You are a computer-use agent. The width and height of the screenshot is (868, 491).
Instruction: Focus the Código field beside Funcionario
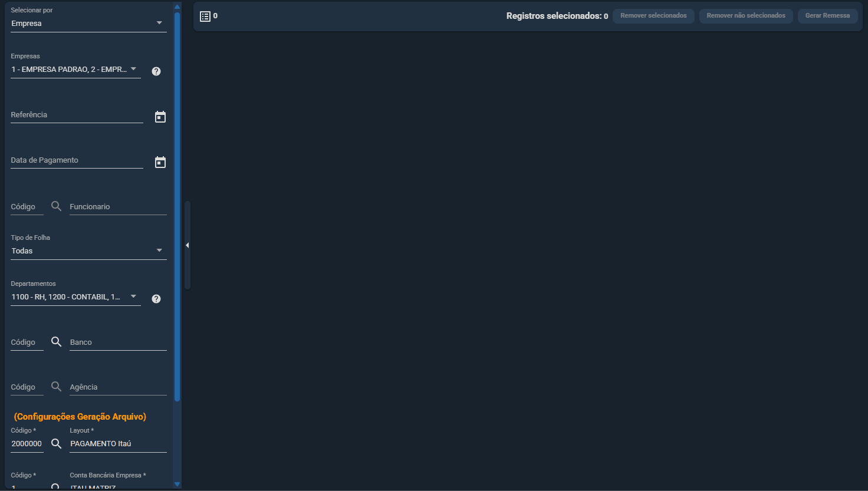[x=27, y=207]
